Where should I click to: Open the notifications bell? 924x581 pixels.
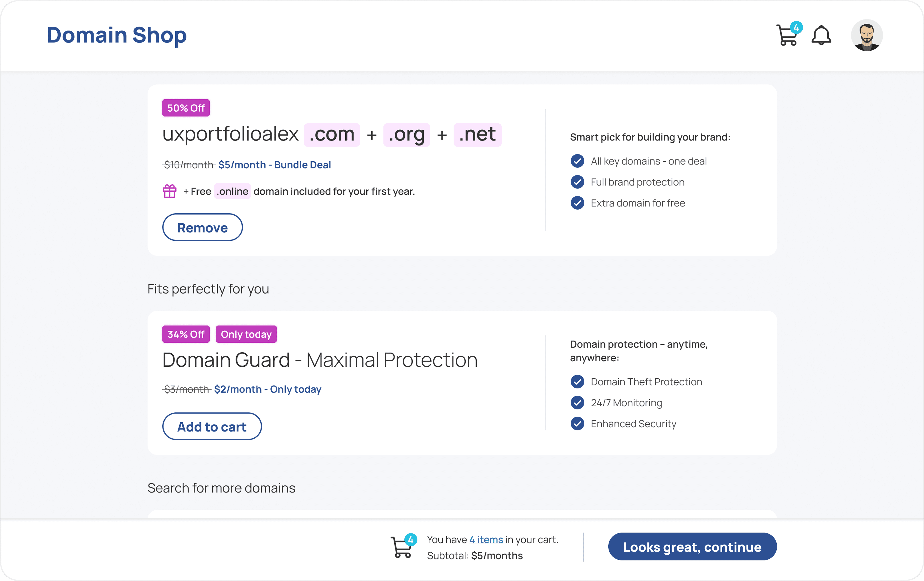click(x=821, y=35)
